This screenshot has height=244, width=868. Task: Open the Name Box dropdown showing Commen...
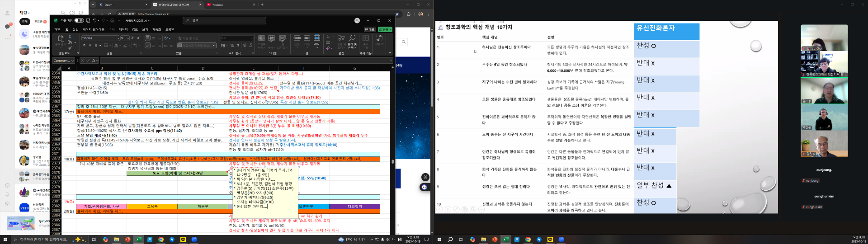click(73, 61)
